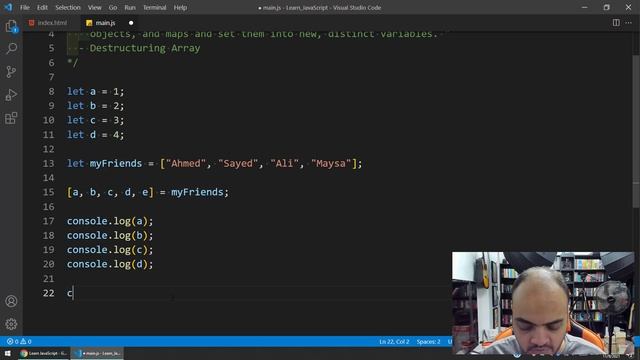The image size is (640, 360).
Task: Click "let d = 4;" code line
Action: tap(96, 135)
